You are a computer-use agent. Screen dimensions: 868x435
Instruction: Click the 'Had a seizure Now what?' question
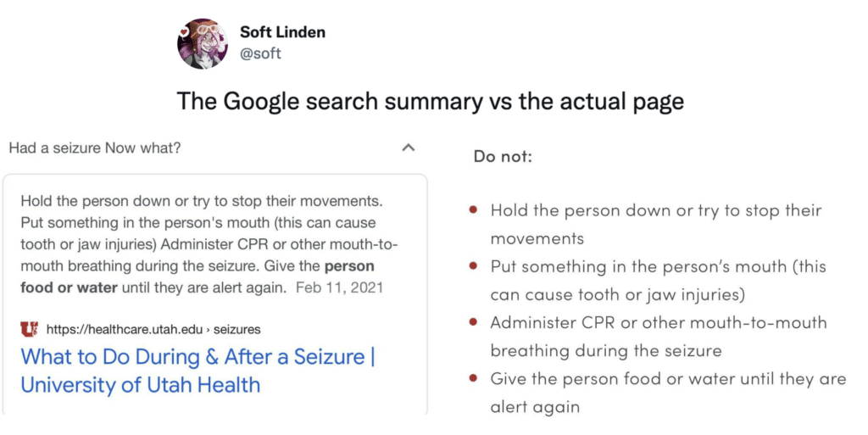coord(95,148)
